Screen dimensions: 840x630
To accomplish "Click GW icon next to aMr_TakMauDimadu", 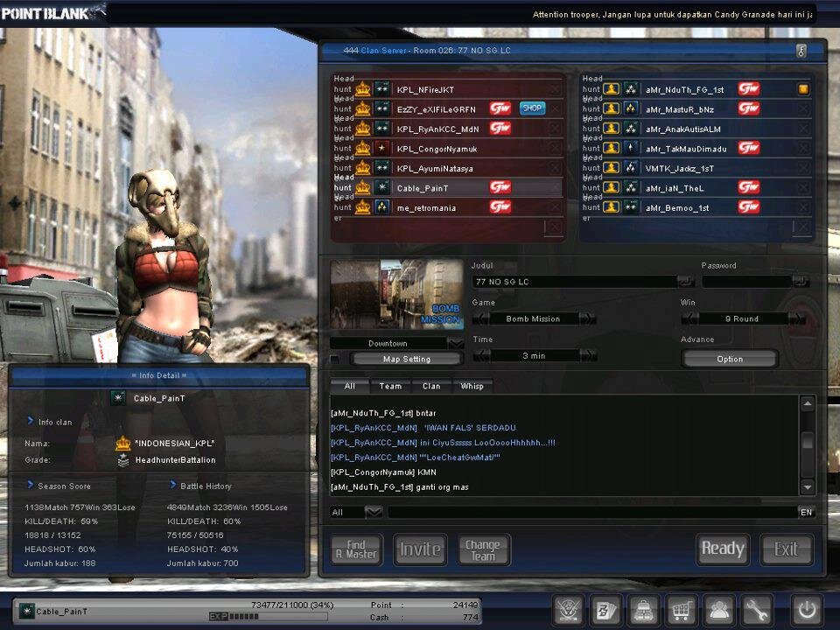I will 748,149.
